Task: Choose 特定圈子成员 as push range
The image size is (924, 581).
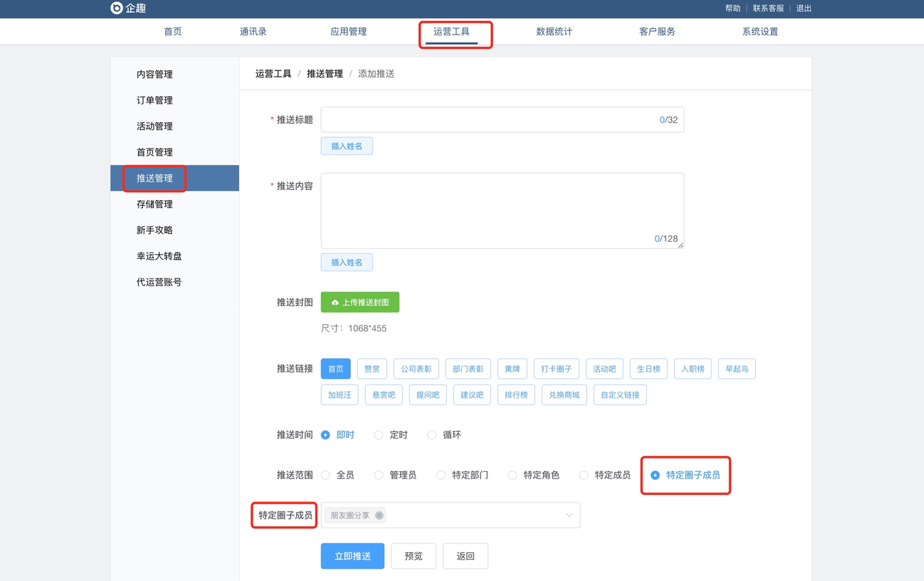Action: coord(655,475)
